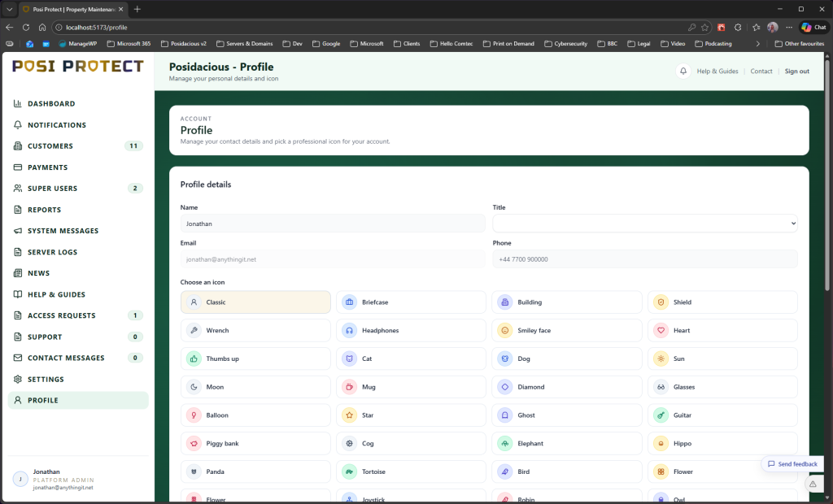Open Customers in the sidebar
Image resolution: width=833 pixels, height=504 pixels.
(x=50, y=146)
